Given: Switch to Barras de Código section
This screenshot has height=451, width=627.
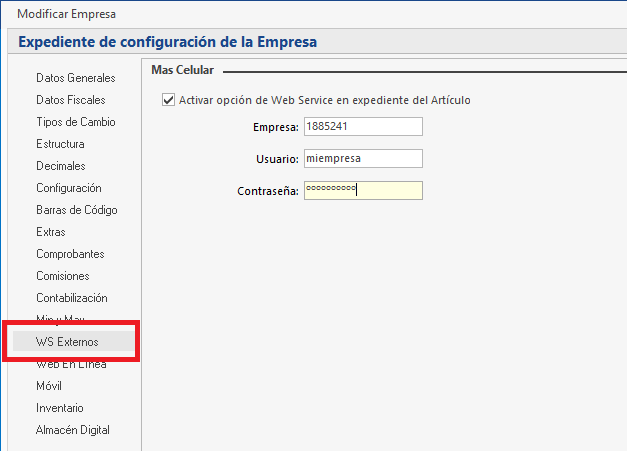Looking at the screenshot, I should tap(77, 210).
